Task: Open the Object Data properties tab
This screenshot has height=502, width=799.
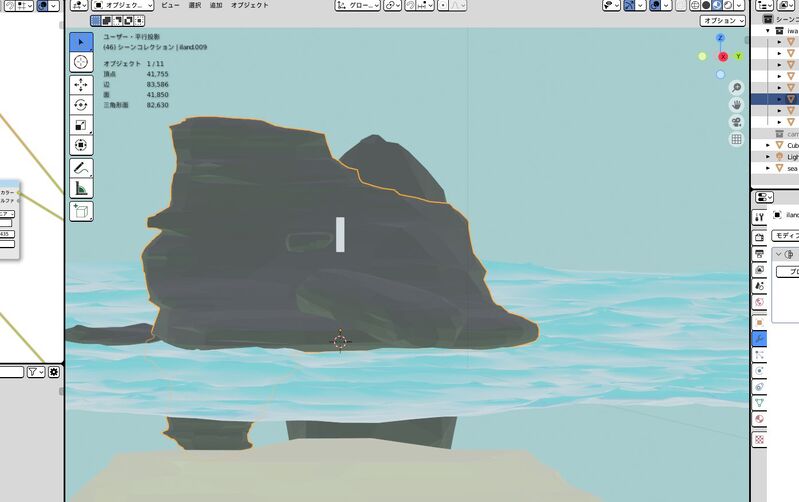Action: tap(759, 403)
